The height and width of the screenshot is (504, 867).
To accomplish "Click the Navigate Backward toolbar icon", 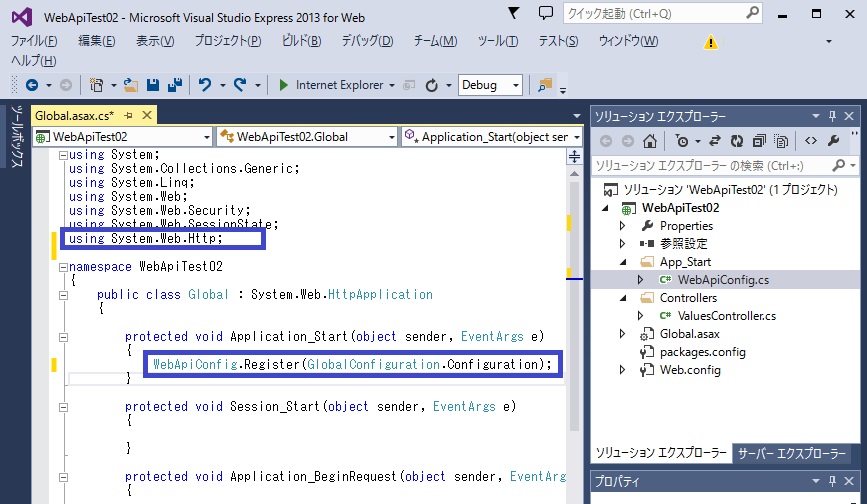I will (32, 85).
